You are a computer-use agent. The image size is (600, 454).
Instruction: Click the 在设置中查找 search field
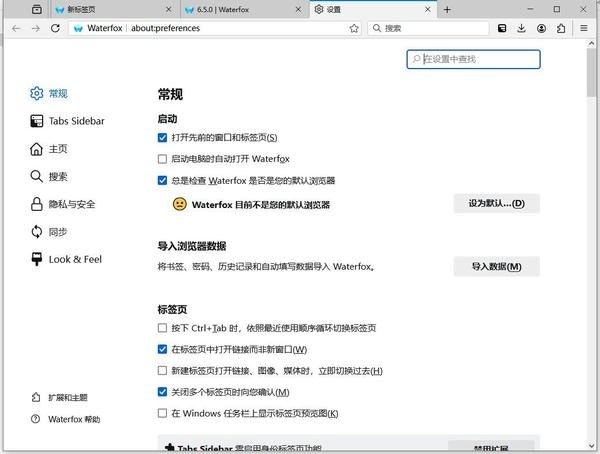(474, 59)
